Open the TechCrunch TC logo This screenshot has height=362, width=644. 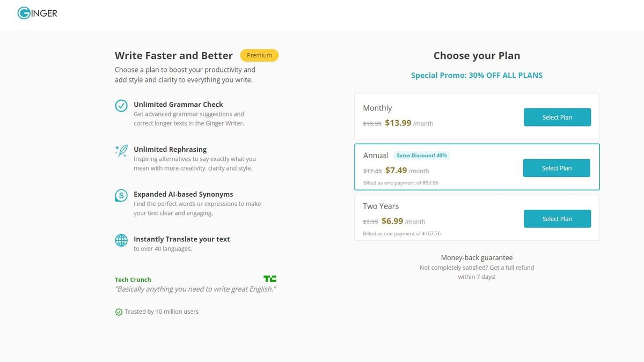click(x=269, y=278)
